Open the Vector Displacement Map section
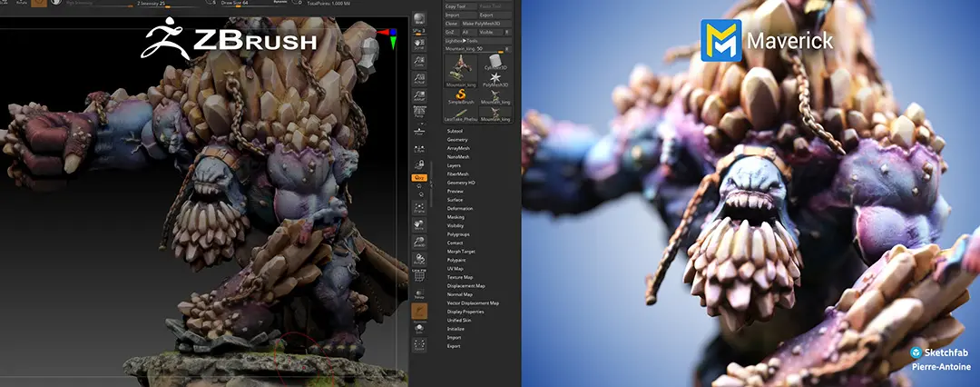This screenshot has height=387, width=980. [473, 303]
